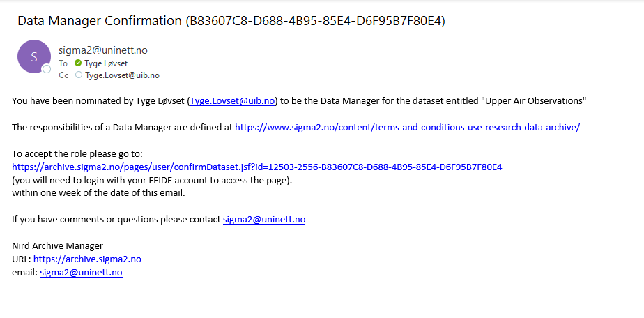Open the terms-and-conditions research data archive link
The height and width of the screenshot is (318, 644).
(407, 128)
